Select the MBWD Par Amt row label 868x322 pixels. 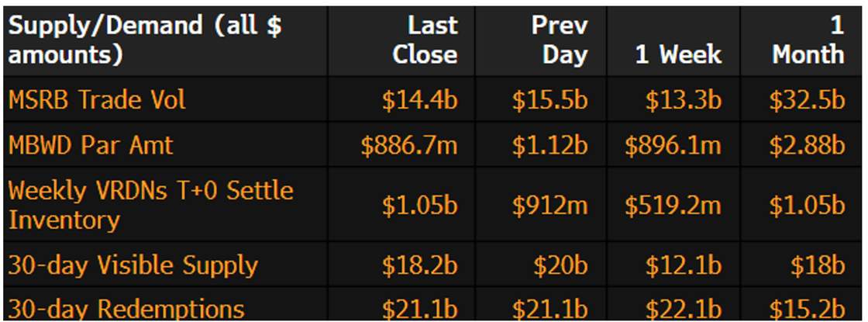tap(91, 144)
